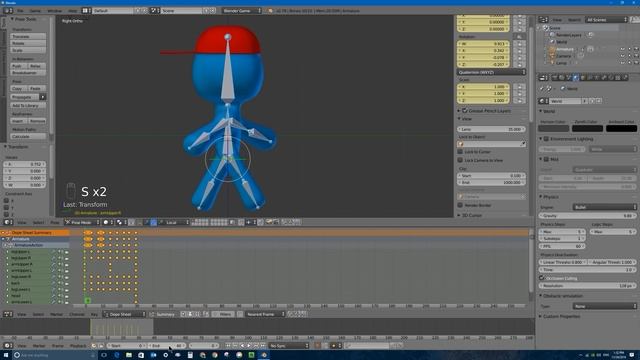Click the Breakdowner button
The image size is (640, 360).
(28, 73)
